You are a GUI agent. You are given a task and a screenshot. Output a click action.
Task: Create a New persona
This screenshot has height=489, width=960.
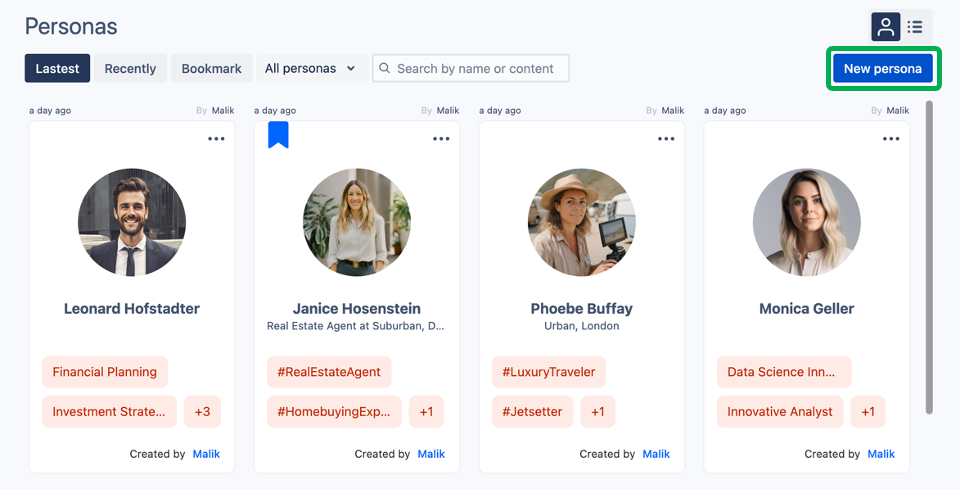click(883, 69)
